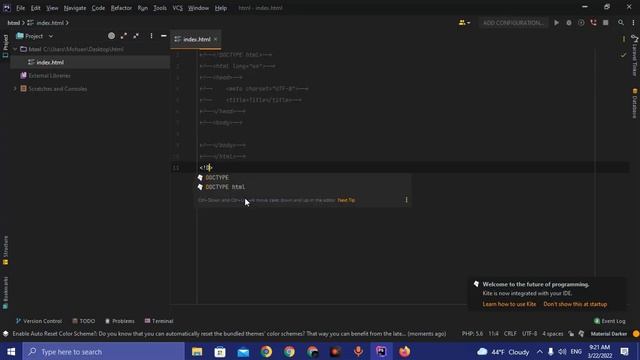
Task: Open the Windows notification center icon
Action: (x=624, y=351)
